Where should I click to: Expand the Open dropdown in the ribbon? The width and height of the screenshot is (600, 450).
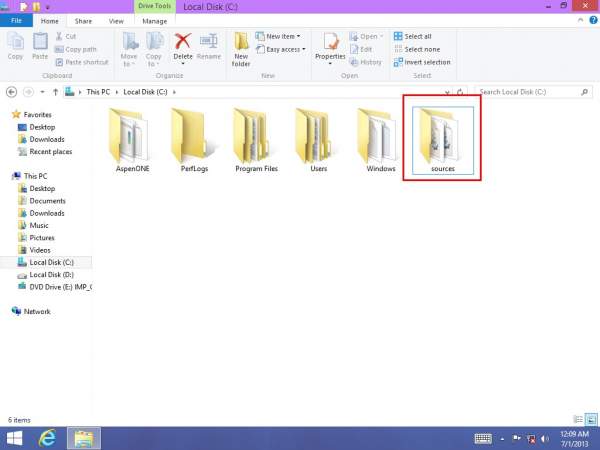coord(381,36)
